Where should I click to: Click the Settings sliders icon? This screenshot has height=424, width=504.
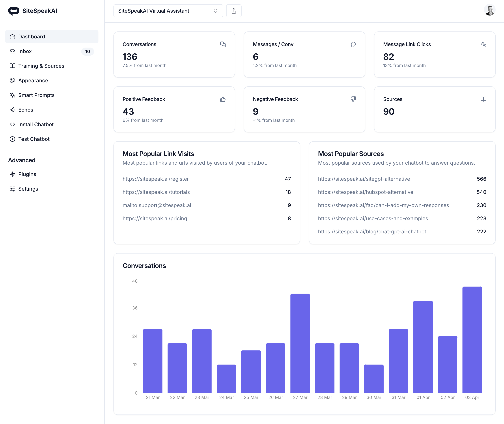(12, 189)
